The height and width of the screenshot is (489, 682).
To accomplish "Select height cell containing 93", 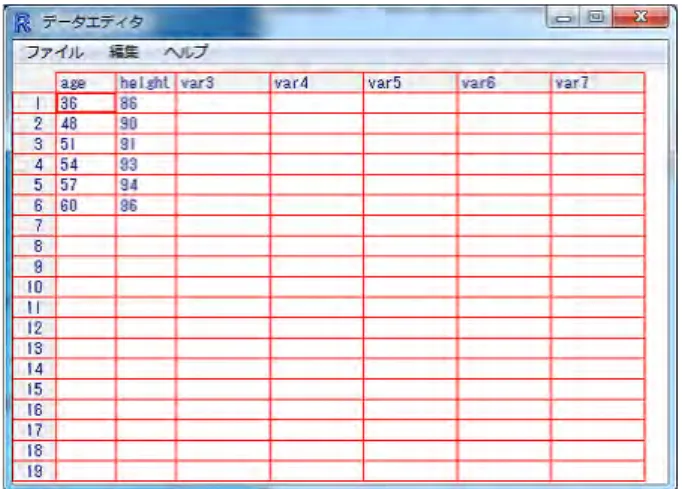I will pos(146,164).
